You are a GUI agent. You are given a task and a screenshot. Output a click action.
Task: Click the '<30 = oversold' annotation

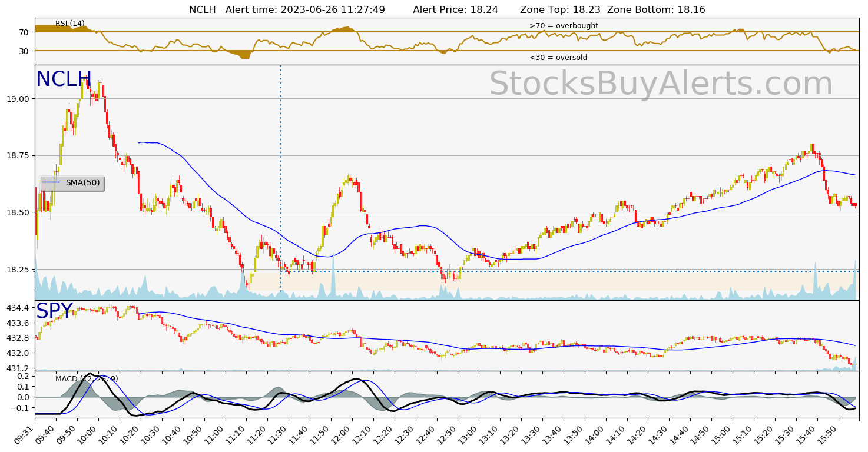click(x=558, y=58)
